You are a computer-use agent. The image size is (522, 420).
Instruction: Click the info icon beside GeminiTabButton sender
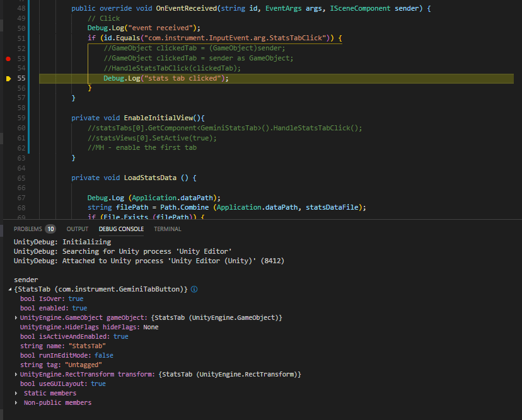pyautogui.click(x=194, y=289)
